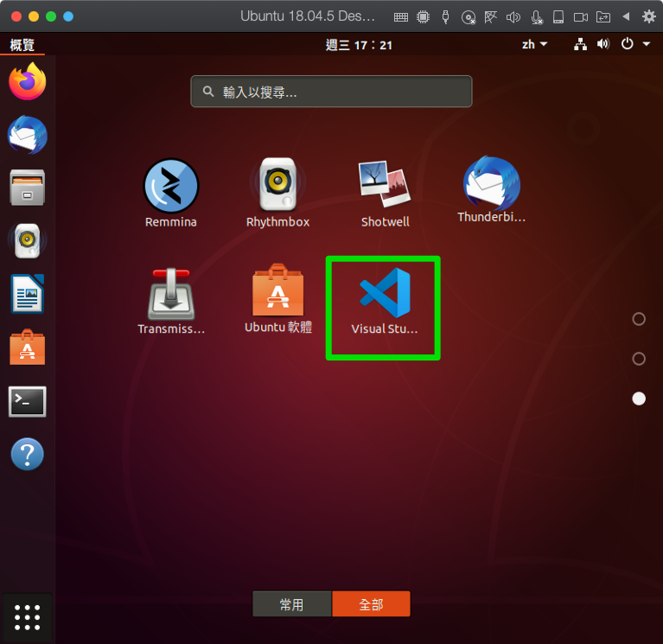Switch to the 全部 all apps tab

(371, 604)
